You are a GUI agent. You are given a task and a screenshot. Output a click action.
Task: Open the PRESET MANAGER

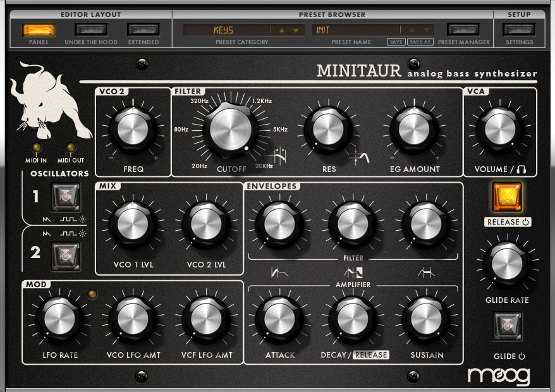pos(463,30)
